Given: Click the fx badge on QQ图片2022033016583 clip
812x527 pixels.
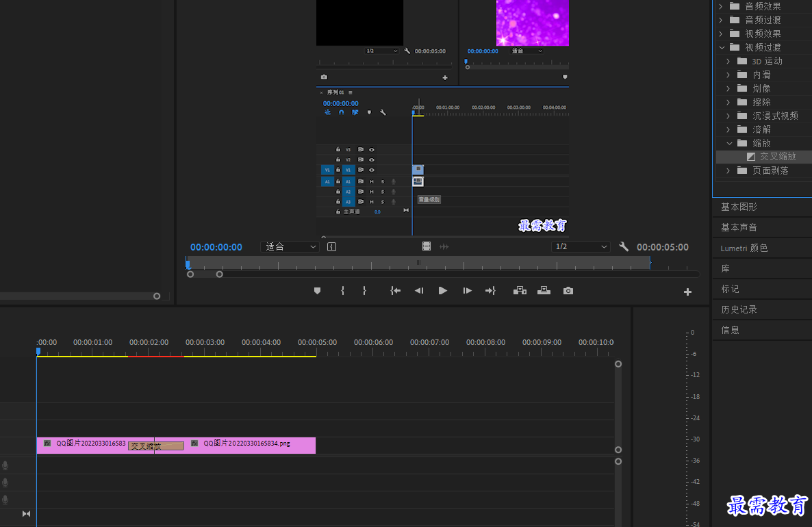Looking at the screenshot, I should point(47,443).
